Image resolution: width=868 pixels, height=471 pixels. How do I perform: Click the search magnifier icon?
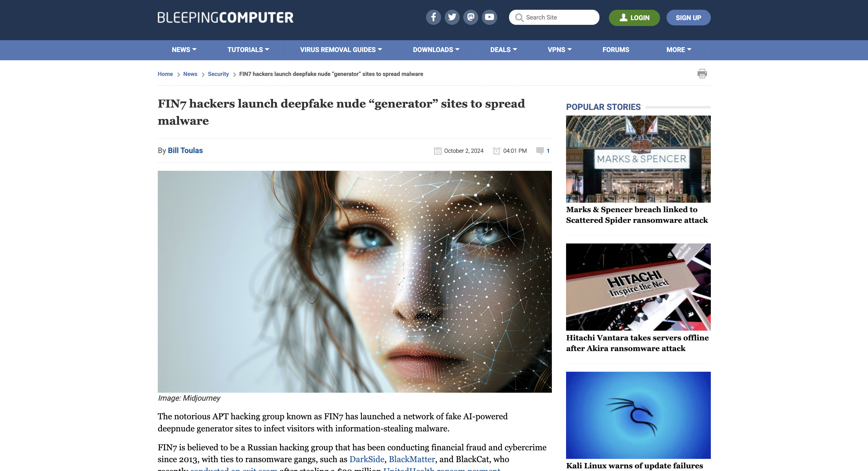tap(519, 17)
